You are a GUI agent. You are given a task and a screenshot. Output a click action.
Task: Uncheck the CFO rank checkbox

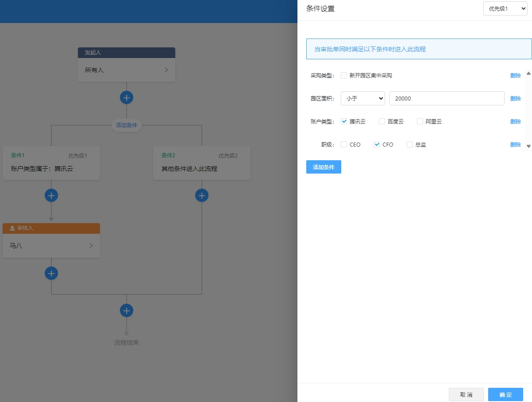click(x=377, y=144)
